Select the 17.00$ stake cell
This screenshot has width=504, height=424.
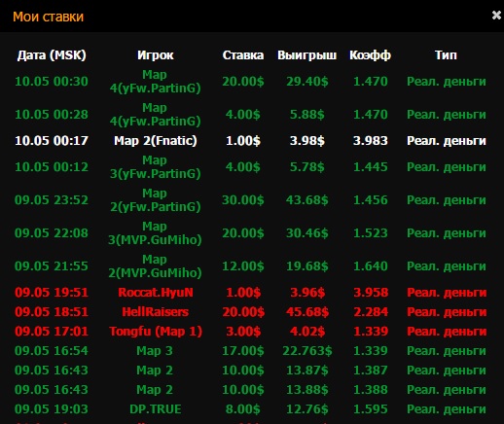243,351
